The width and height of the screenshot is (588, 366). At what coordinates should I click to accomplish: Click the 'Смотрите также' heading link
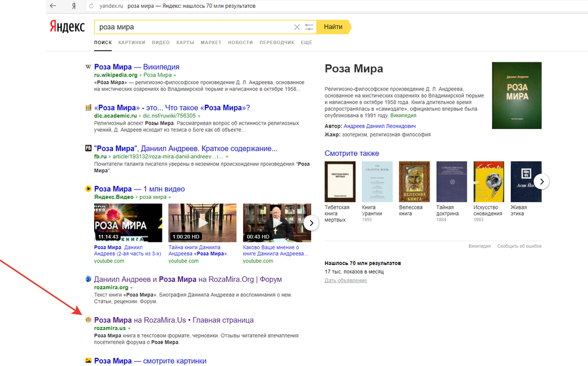[352, 154]
